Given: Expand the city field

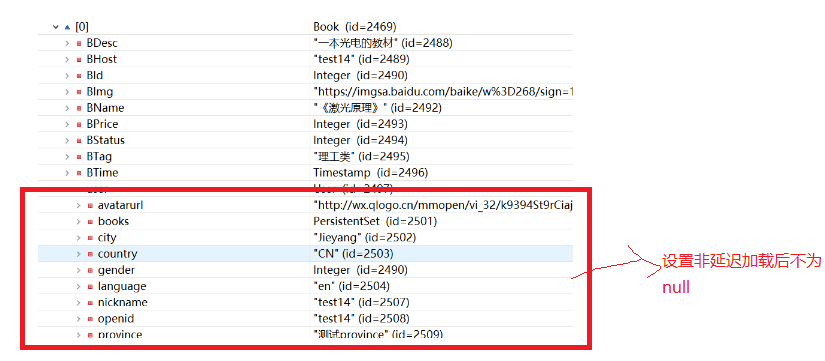Looking at the screenshot, I should click(x=78, y=238).
